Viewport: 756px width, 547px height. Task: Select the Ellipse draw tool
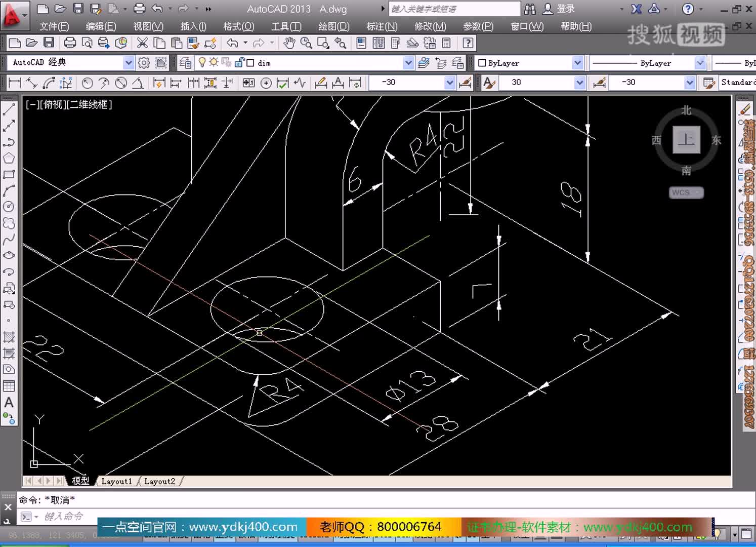click(9, 255)
